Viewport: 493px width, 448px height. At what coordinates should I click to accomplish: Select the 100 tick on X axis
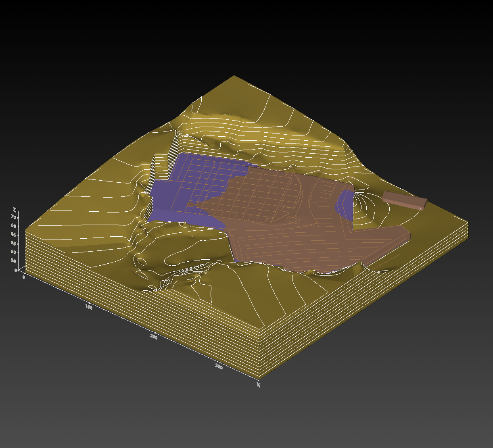tap(89, 307)
